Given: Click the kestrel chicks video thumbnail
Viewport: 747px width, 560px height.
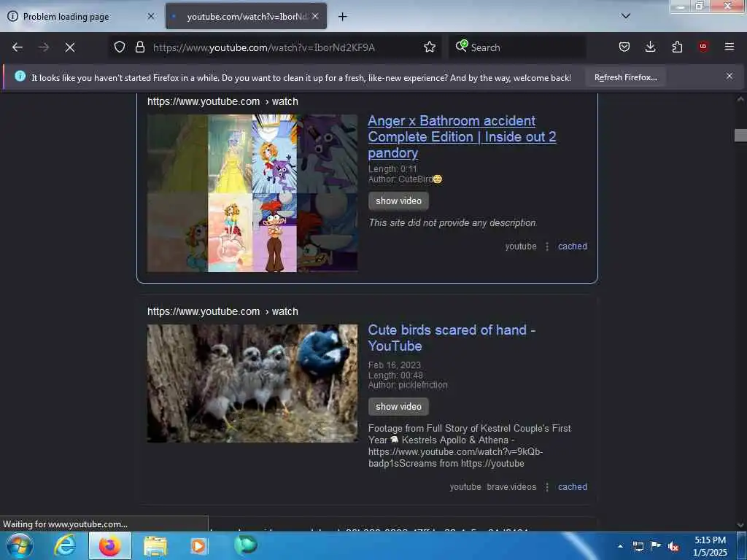Looking at the screenshot, I should pyautogui.click(x=252, y=384).
